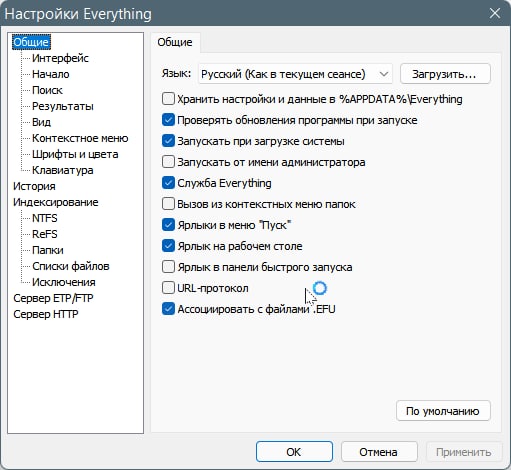511x470 pixels.
Task: Open Сервер HTTP settings
Action: [x=46, y=314]
